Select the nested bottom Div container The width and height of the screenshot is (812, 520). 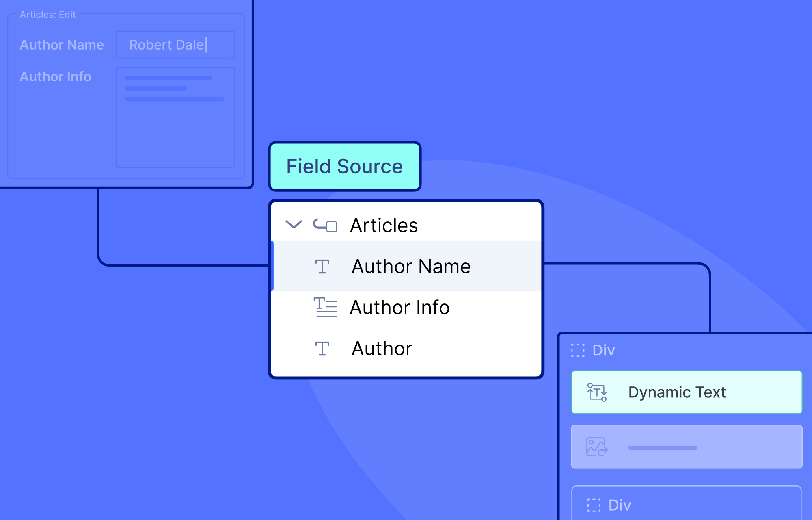coord(687,503)
